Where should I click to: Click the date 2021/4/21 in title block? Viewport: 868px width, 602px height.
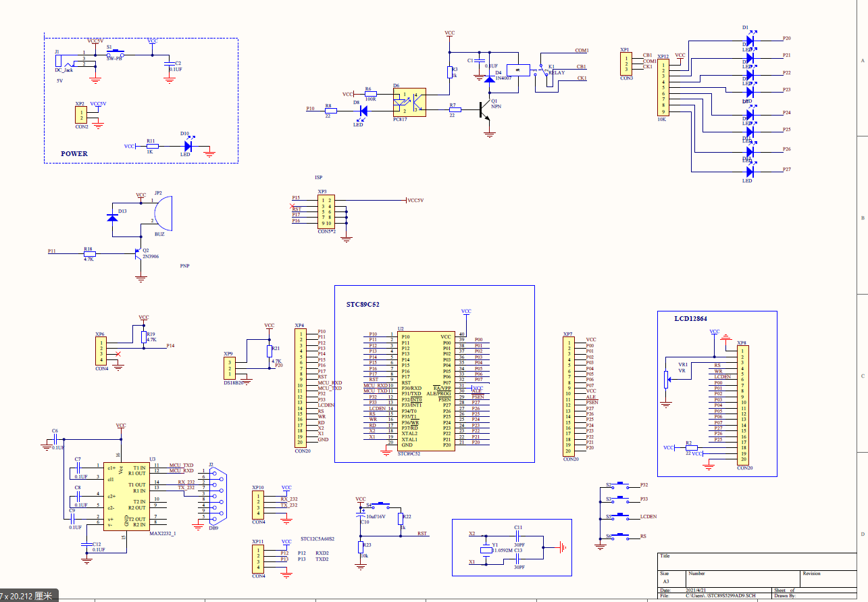point(697,590)
